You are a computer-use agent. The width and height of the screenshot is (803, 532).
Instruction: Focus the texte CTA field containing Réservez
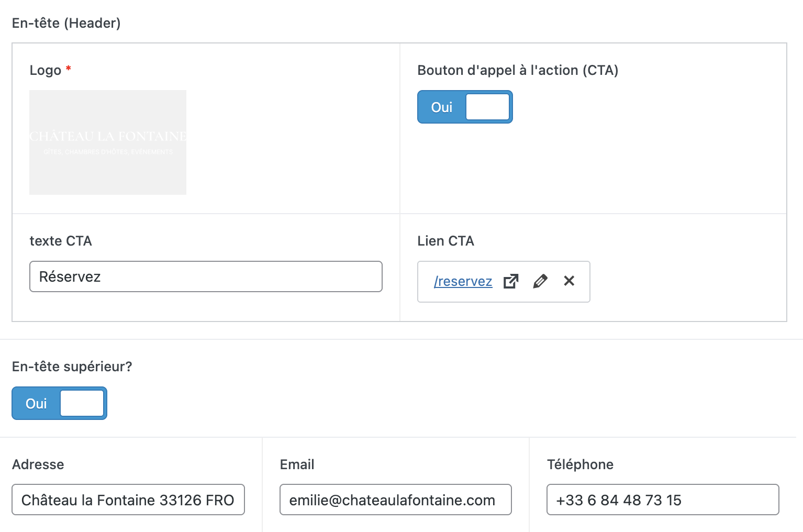206,276
